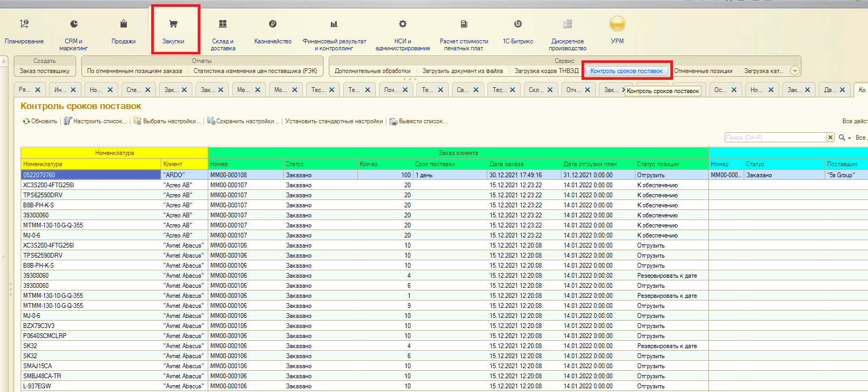Open Контроль сроков поставок command

626,71
